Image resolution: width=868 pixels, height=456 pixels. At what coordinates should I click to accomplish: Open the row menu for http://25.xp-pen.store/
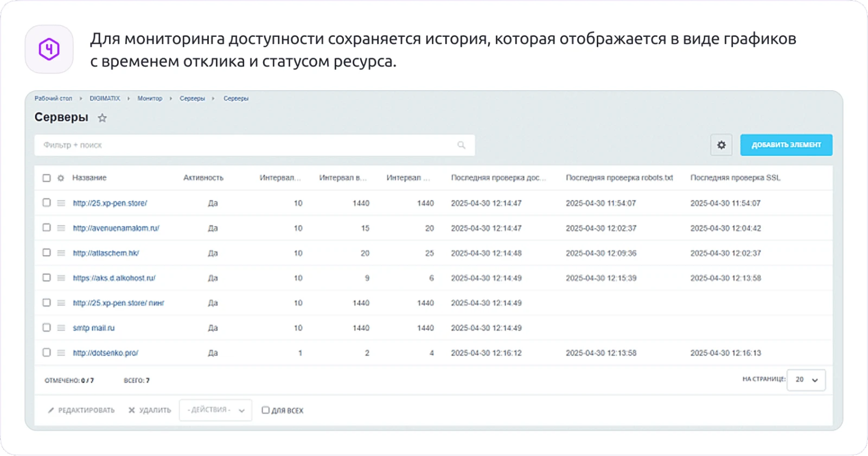(61, 203)
